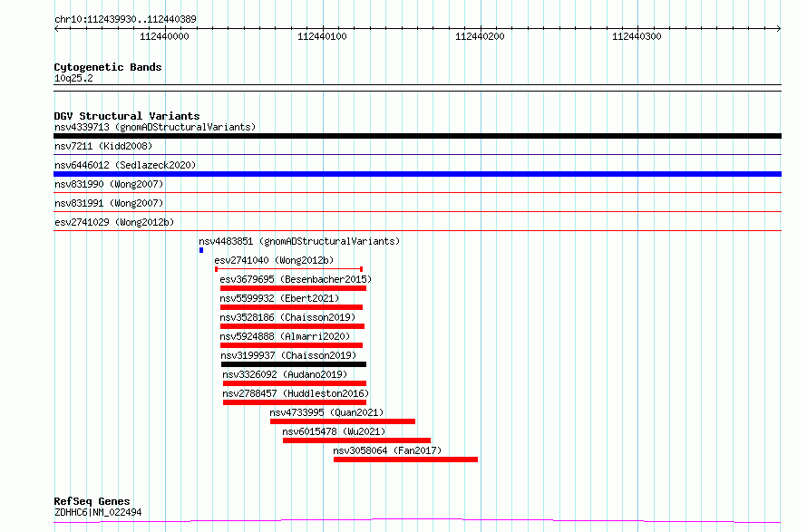Click the small blue nsv4483851 variant marker
The height and width of the screenshot is (532, 807).
[201, 250]
